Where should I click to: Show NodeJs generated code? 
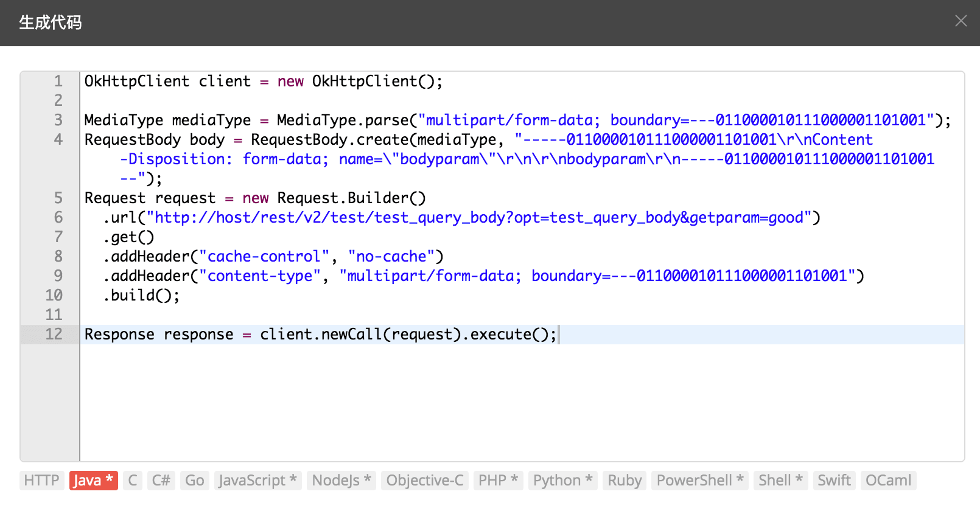click(341, 481)
